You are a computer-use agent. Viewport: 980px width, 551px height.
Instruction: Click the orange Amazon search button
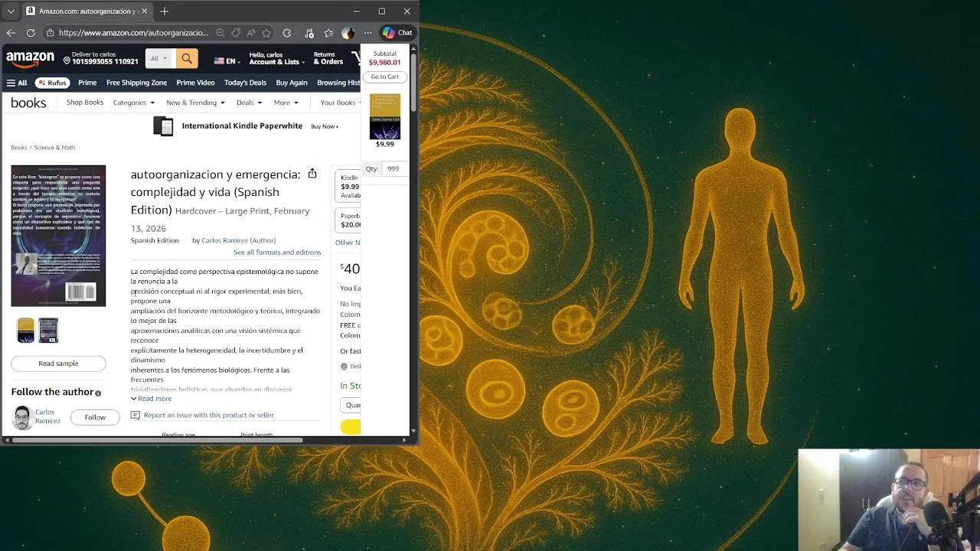click(x=187, y=59)
